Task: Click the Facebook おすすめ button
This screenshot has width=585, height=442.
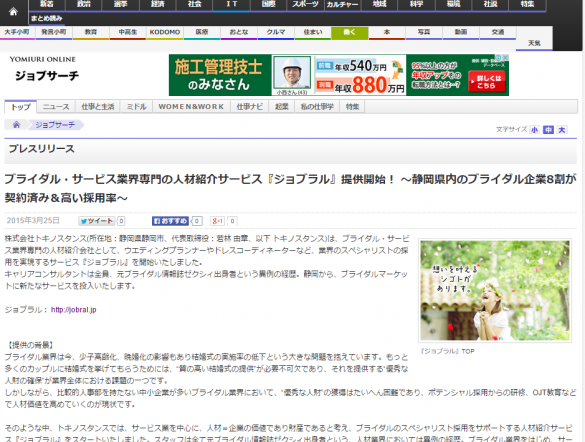Action: (x=170, y=221)
